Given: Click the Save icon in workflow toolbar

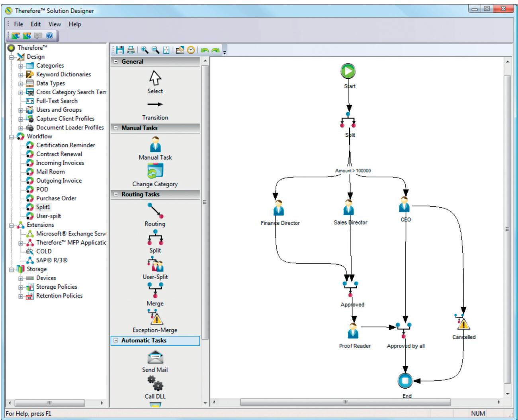Looking at the screenshot, I should click(120, 50).
